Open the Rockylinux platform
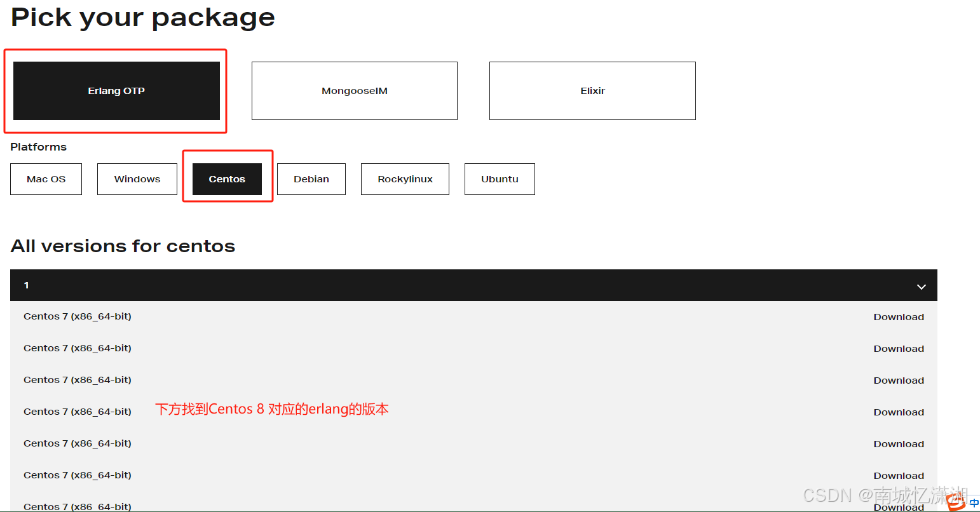 coord(405,179)
